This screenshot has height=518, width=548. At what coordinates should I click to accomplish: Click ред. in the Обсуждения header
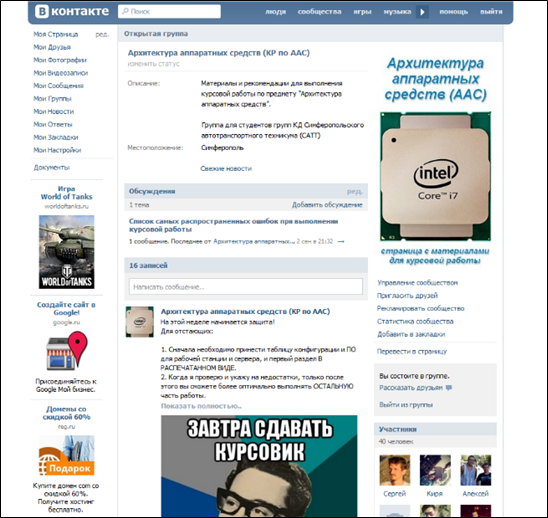(355, 192)
